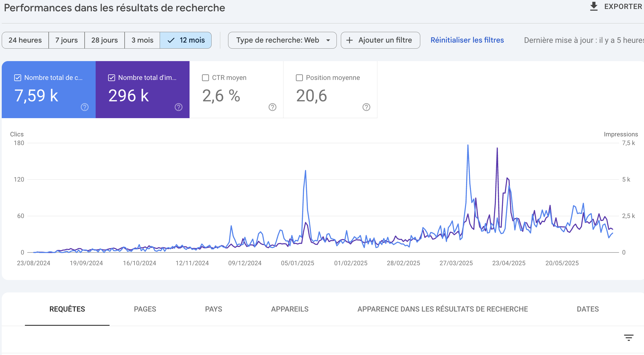Switch to the PAYS tab
The height and width of the screenshot is (355, 644).
pyautogui.click(x=214, y=309)
